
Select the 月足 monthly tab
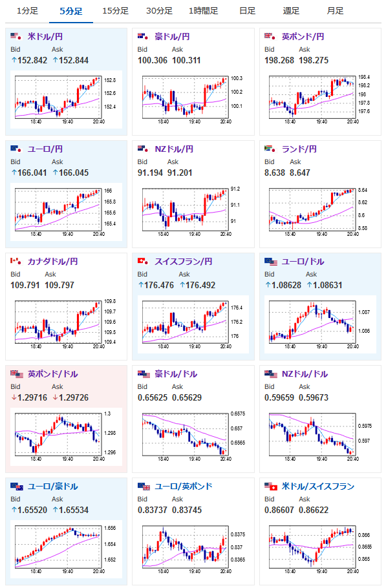point(335,11)
